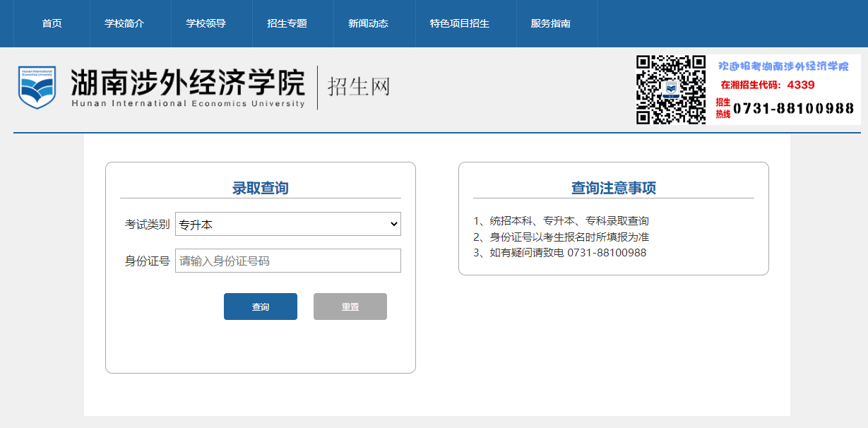
Task: Click the school shield logo icon
Action: pyautogui.click(x=37, y=86)
